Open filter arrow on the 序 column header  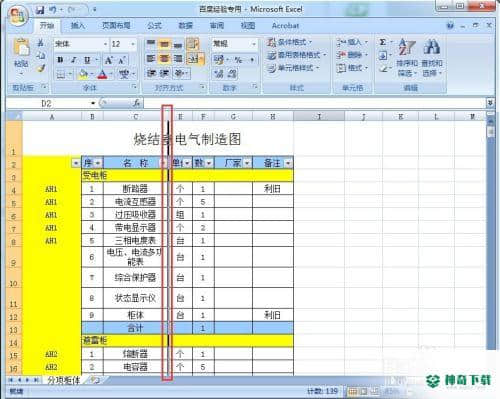coord(98,163)
